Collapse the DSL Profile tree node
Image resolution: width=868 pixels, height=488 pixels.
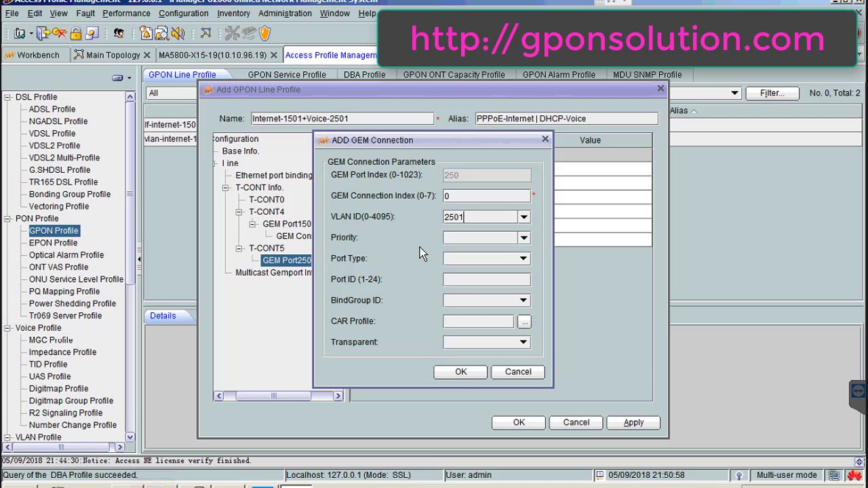7,97
